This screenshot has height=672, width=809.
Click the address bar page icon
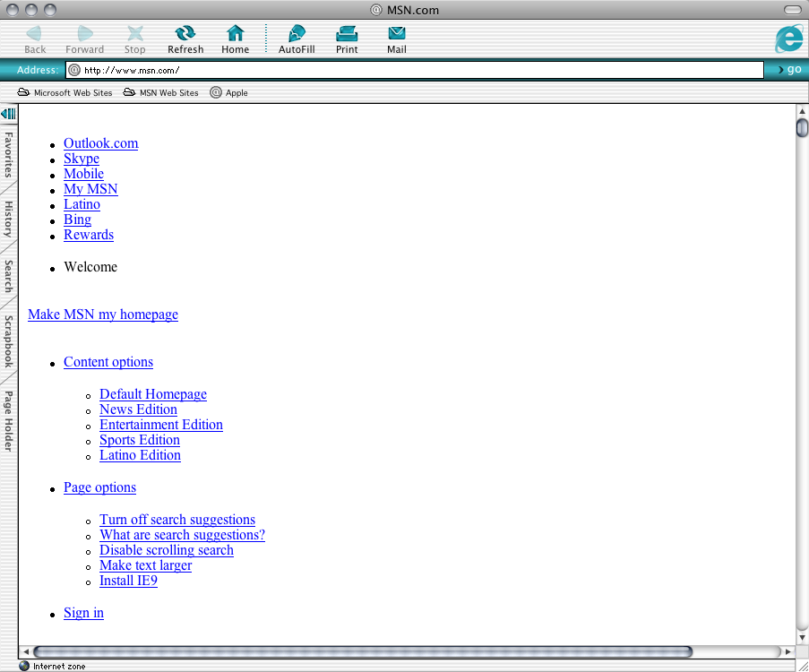(x=75, y=70)
